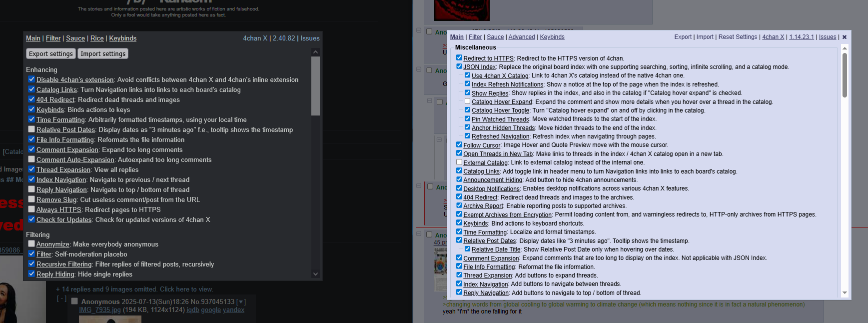Toggle the Announcement Hiding checkbox

(459, 179)
